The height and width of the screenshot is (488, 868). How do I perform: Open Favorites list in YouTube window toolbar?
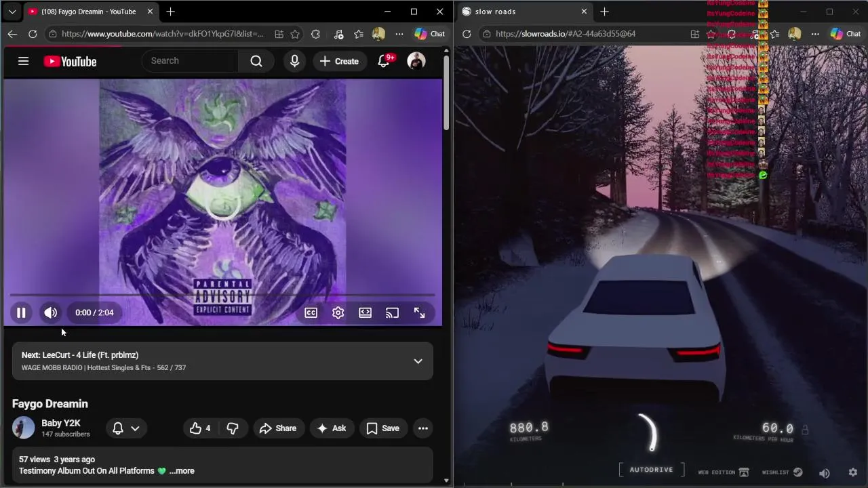(358, 34)
